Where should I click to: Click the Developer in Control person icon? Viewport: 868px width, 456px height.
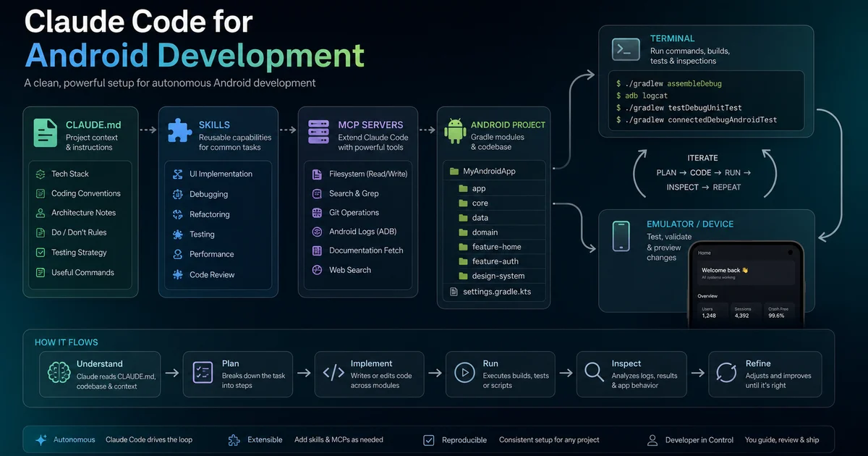pyautogui.click(x=652, y=439)
